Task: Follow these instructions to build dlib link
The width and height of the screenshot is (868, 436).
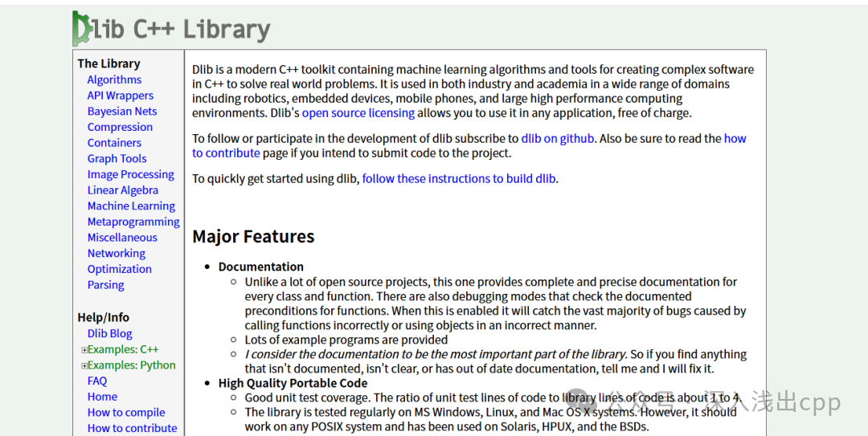Action: coord(459,179)
